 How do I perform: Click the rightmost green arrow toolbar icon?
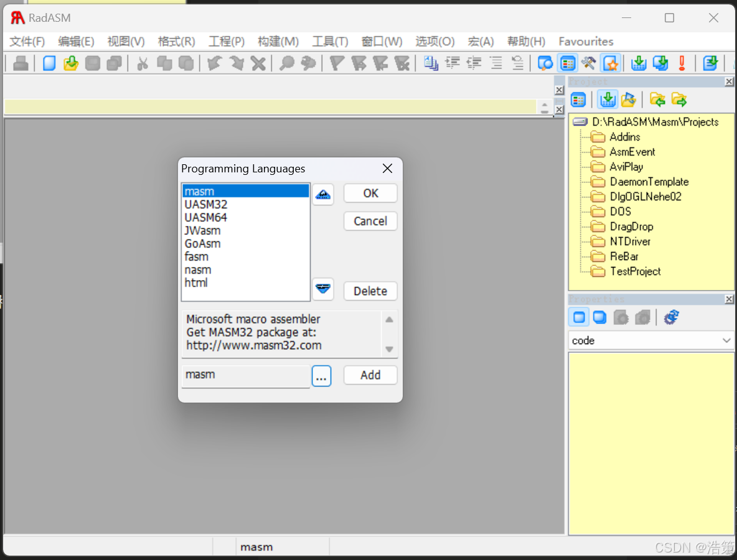click(x=710, y=63)
